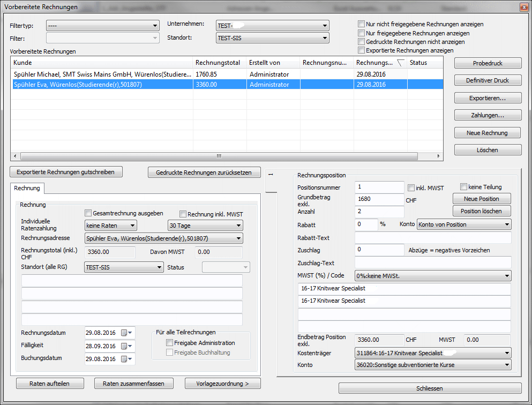Expand the MWST (%) / Code dropdown
This screenshot has height=405, width=532.
[x=433, y=276]
